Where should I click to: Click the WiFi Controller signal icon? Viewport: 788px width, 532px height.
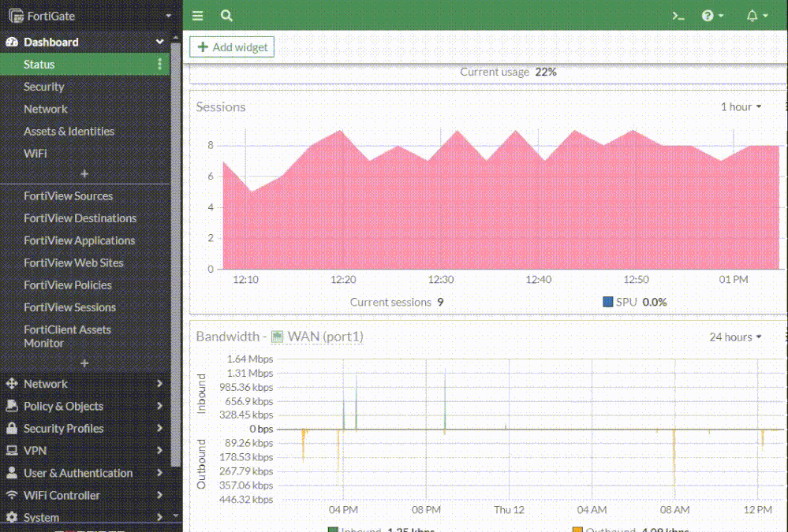tap(12, 495)
